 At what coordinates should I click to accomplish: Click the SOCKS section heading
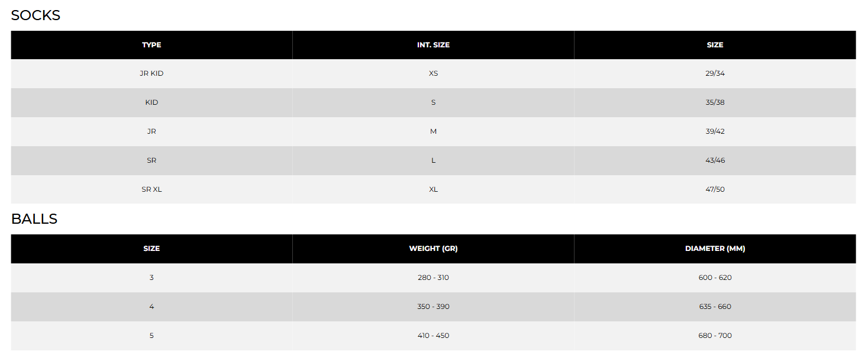(x=36, y=15)
